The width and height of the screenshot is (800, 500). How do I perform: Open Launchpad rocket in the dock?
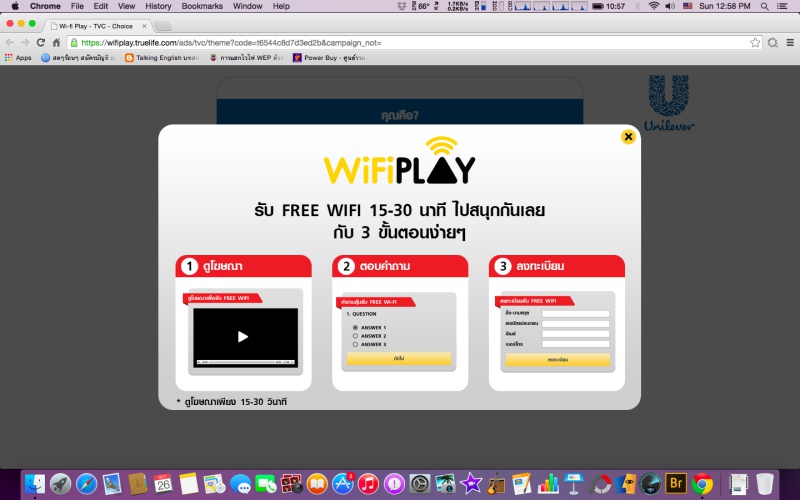coord(60,484)
